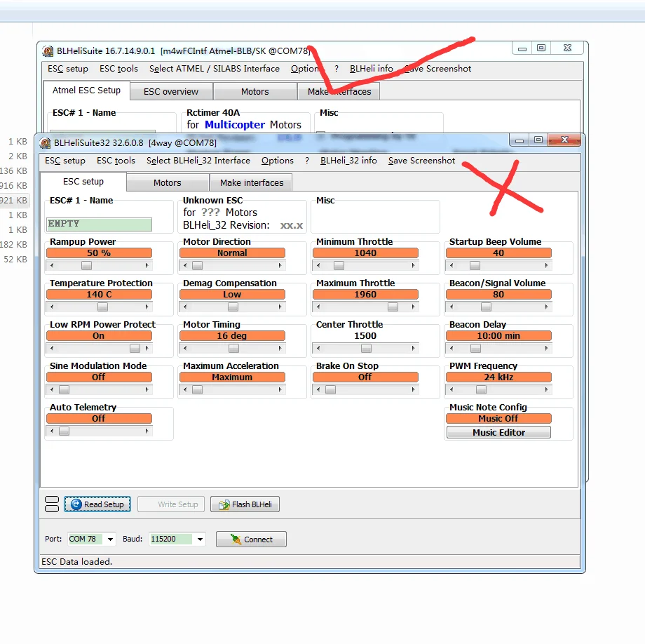This screenshot has width=645, height=644.
Task: Open the Music Editor
Action: pyautogui.click(x=498, y=432)
